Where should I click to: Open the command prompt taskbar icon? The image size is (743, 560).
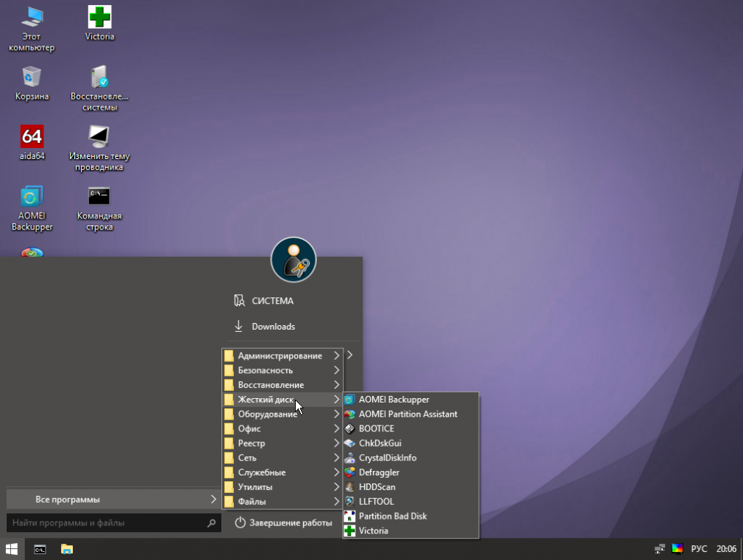point(40,550)
